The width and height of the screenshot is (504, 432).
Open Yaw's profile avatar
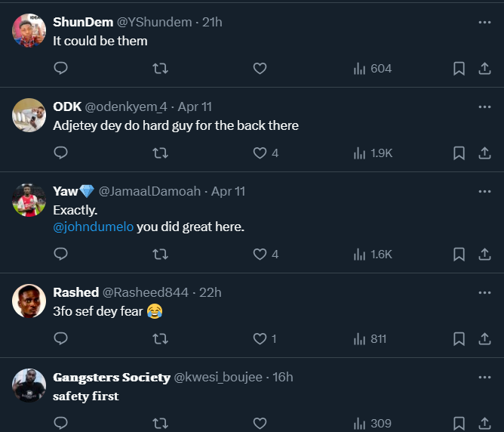point(29,201)
